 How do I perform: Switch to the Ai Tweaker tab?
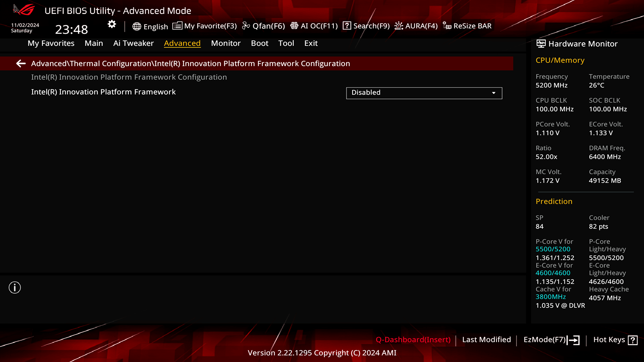pos(133,43)
